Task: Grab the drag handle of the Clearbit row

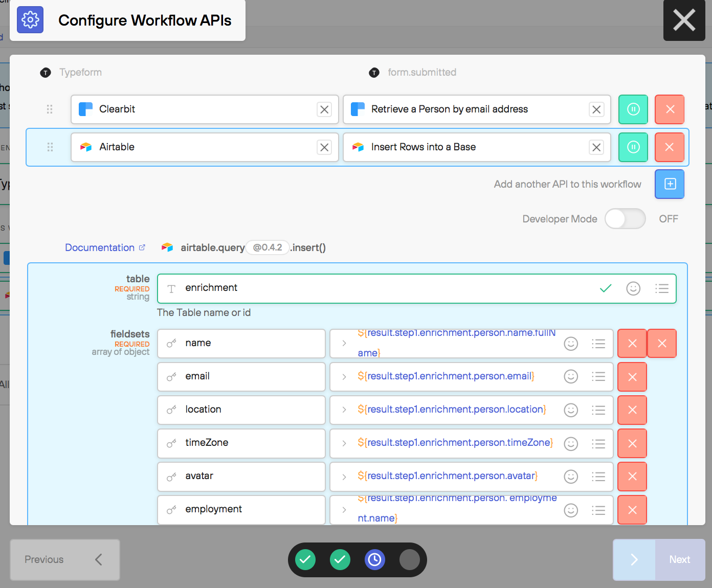Action: (x=50, y=109)
